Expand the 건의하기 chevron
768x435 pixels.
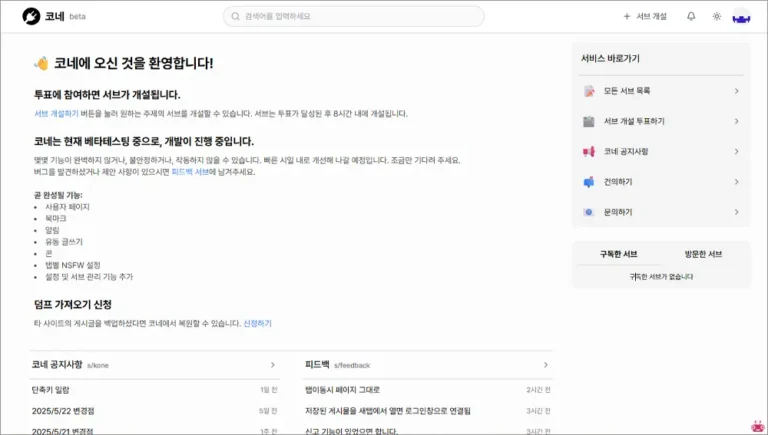coord(736,182)
